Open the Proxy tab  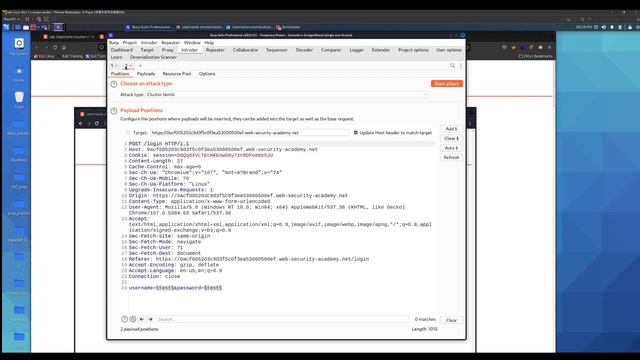pyautogui.click(x=168, y=50)
